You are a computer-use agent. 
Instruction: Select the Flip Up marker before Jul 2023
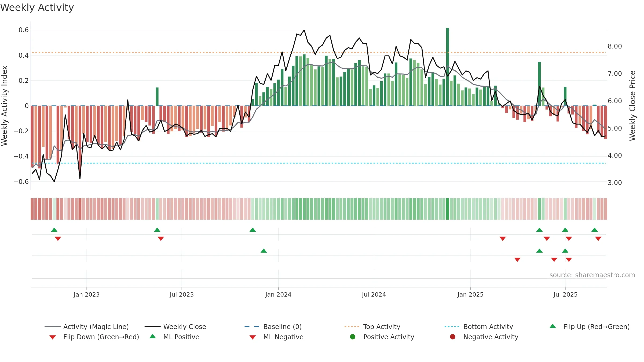[x=157, y=230]
